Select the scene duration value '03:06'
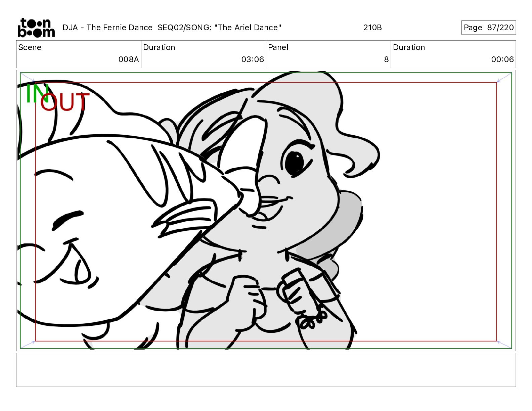The height and width of the screenshot is (411, 532). tap(253, 59)
